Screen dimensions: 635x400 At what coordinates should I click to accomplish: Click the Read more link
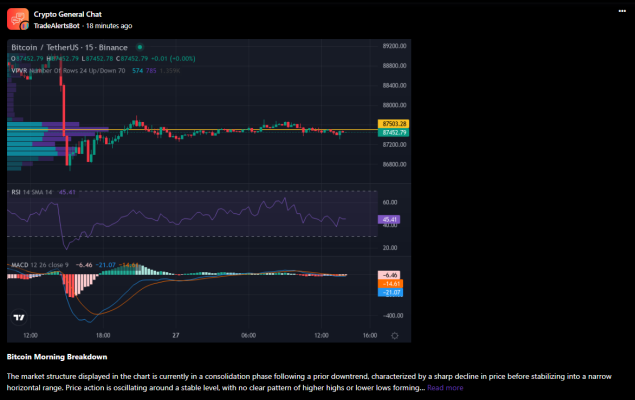click(x=445, y=387)
